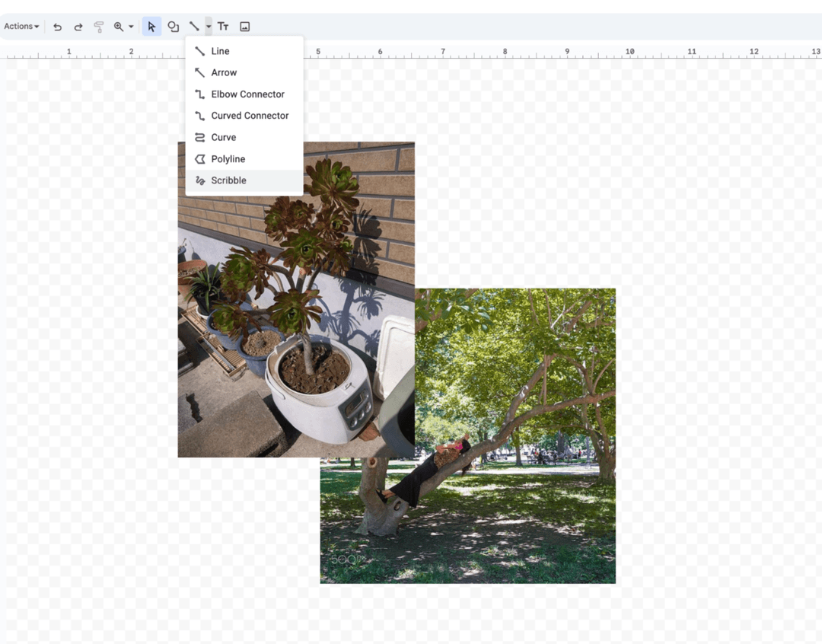Choose Line from the dropdown menu
The width and height of the screenshot is (822, 644).
pos(220,51)
